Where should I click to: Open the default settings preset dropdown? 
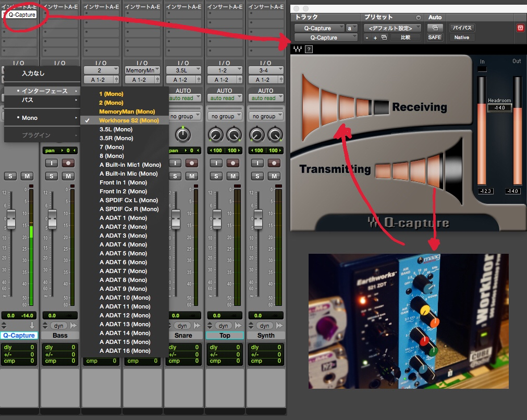coord(392,28)
